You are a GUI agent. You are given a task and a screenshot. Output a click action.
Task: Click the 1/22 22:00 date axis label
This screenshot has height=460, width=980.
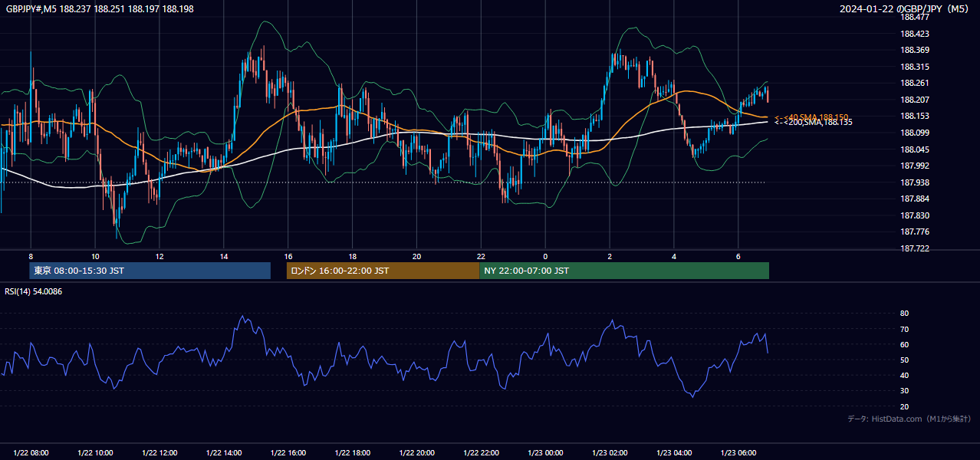[482, 453]
